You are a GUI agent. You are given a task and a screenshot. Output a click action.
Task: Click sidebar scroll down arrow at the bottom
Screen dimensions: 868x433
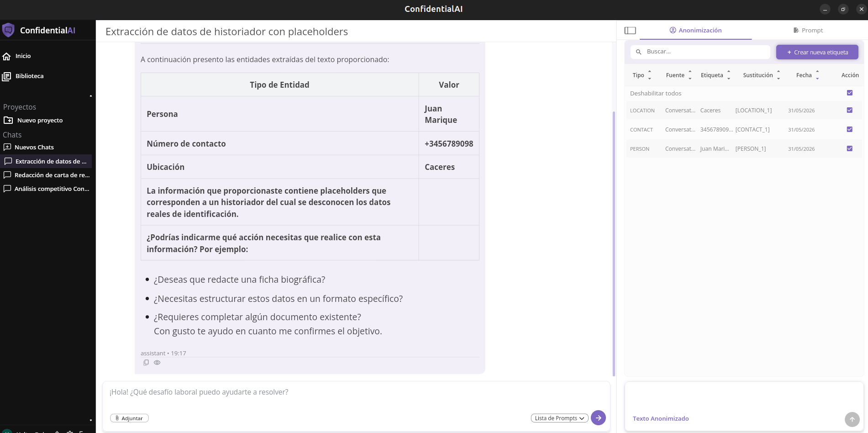[91, 420]
